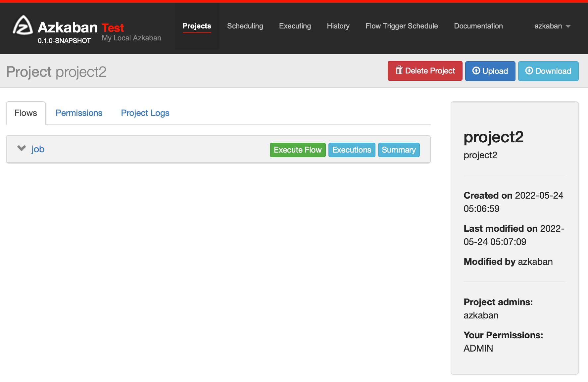This screenshot has width=588, height=382.
Task: Click the trash icon in Delete Project
Action: (399, 70)
